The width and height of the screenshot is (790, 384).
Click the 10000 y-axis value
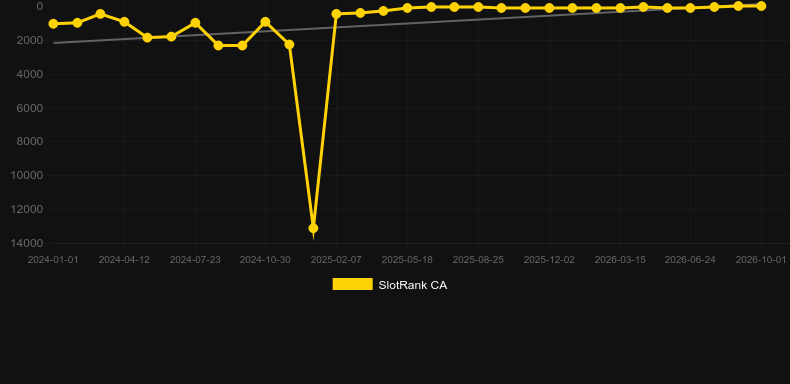click(27, 175)
